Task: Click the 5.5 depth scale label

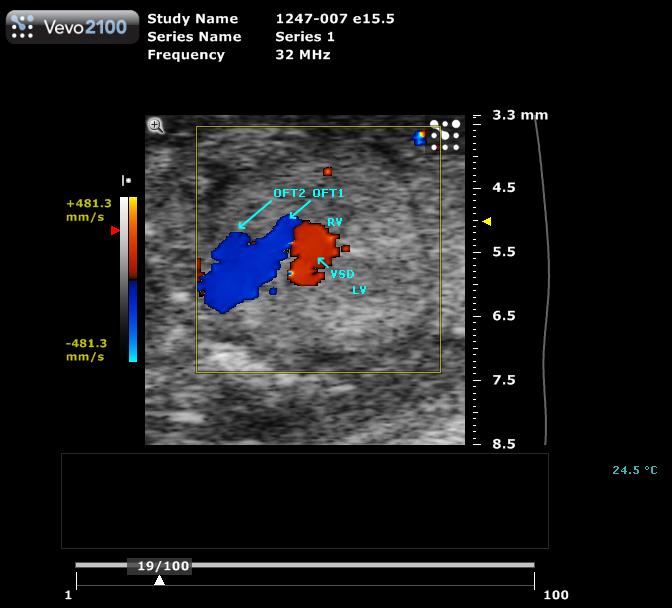Action: 504,252
